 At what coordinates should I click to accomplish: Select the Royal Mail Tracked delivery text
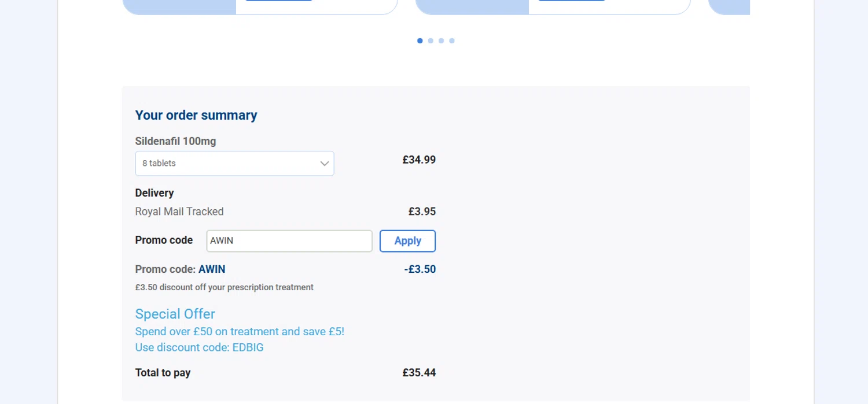179,212
